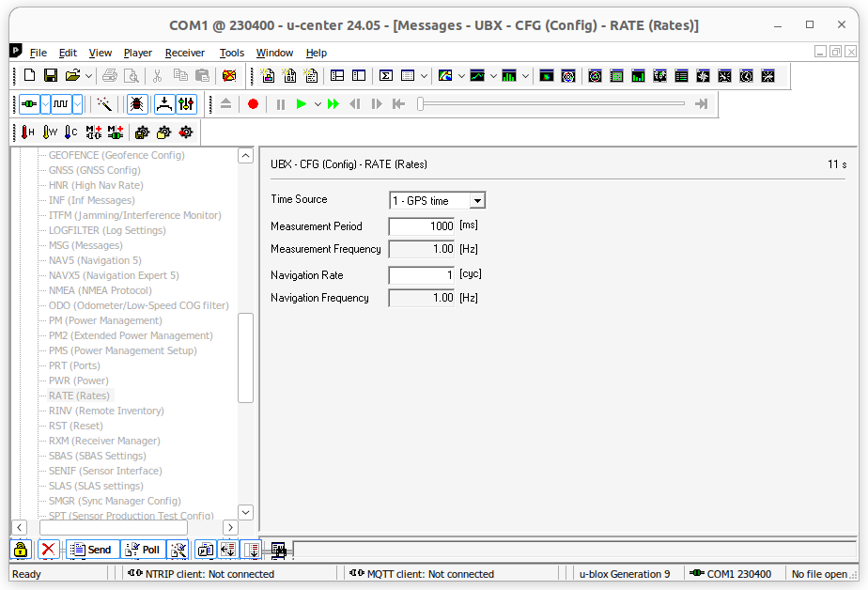Select PRT (Ports) tree item
The height and width of the screenshot is (590, 868).
[x=74, y=365]
